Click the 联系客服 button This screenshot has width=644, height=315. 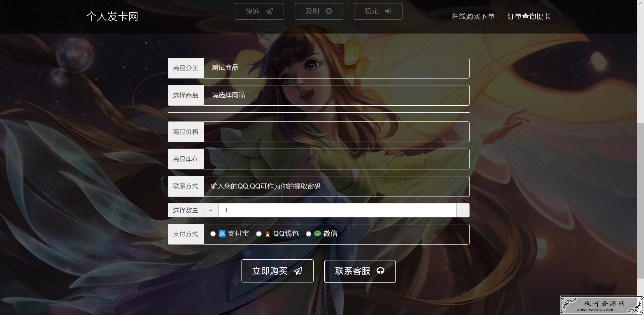coord(360,271)
